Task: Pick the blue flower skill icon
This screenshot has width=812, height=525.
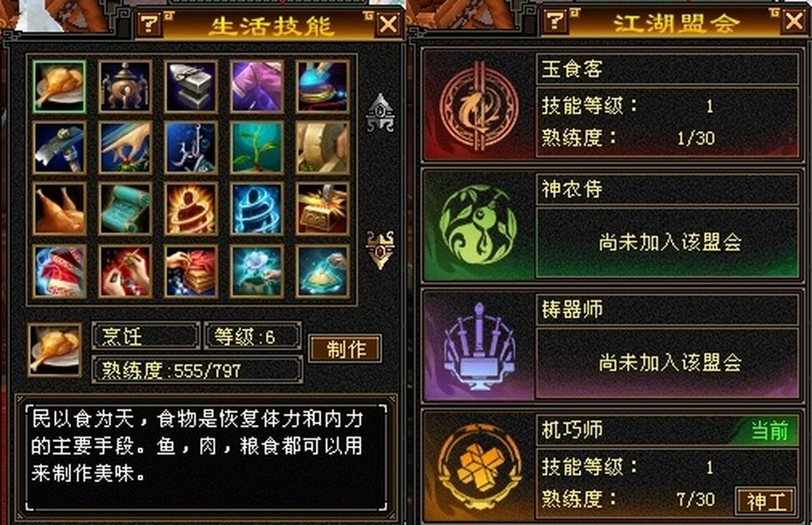Action: click(257, 271)
